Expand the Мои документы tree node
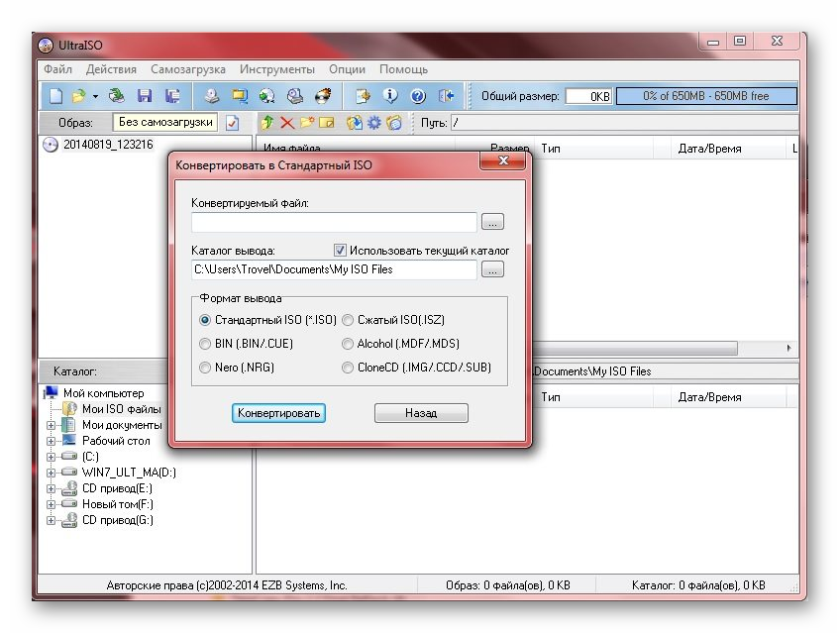This screenshot has width=840, height=633. (x=51, y=425)
